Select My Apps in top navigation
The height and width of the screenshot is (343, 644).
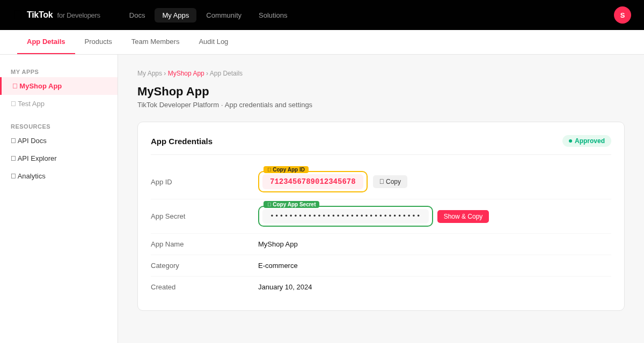[x=175, y=15]
